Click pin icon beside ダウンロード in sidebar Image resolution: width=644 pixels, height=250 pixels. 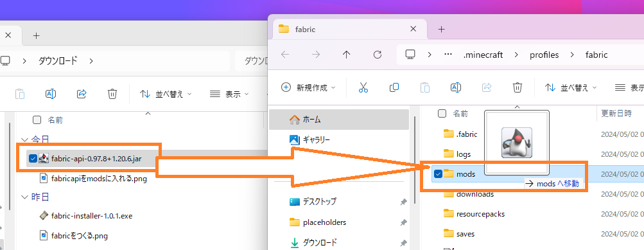tap(404, 242)
